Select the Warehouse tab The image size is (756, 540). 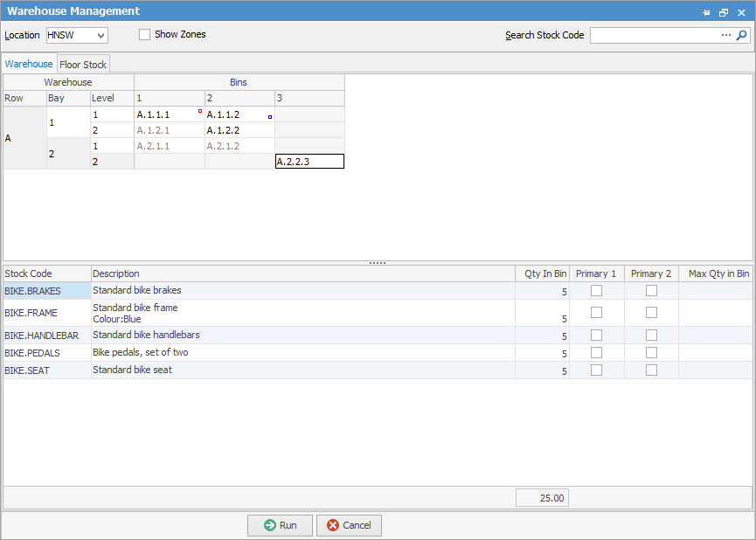29,64
